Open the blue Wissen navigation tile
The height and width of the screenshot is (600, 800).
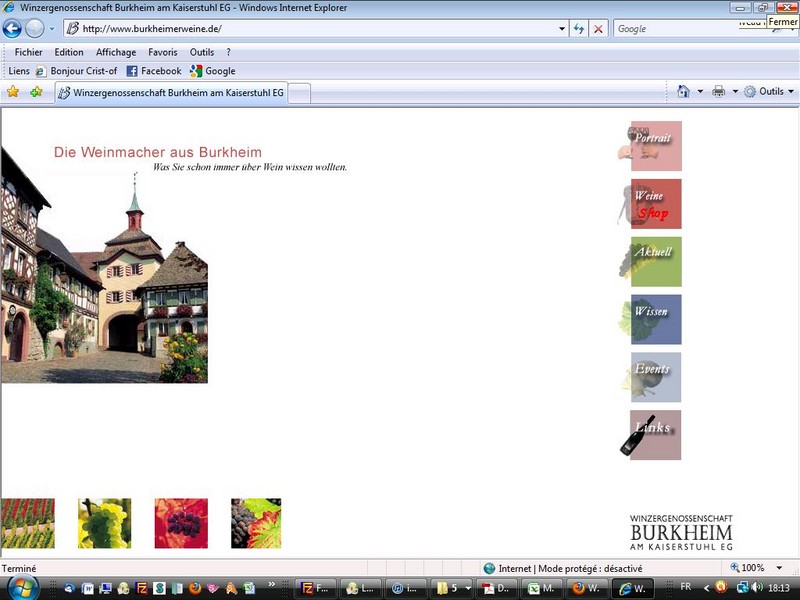tap(656, 319)
